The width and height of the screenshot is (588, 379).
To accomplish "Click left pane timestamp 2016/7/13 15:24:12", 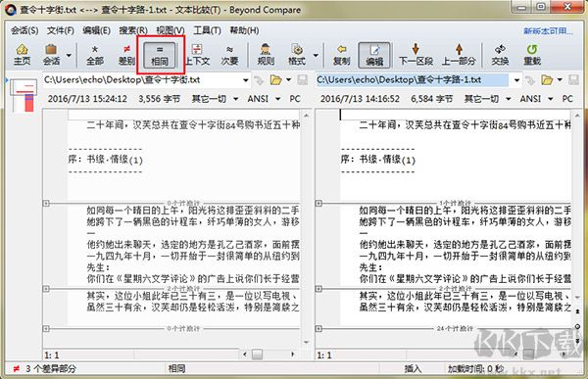I will 87,99.
